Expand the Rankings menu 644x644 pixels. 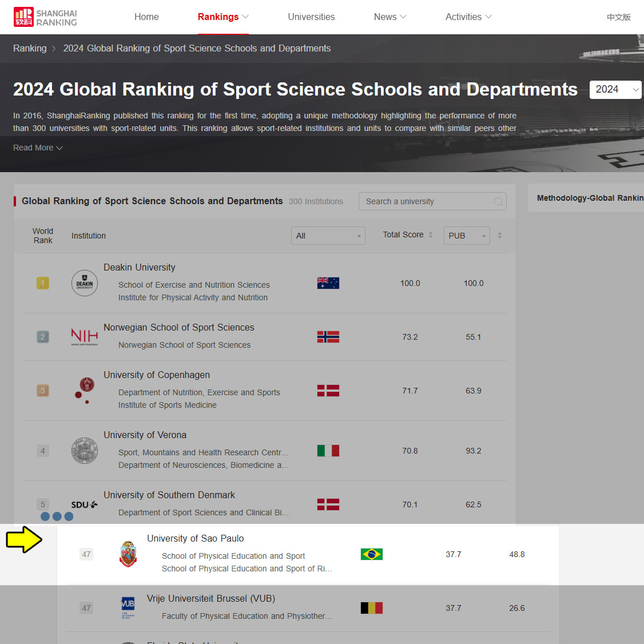223,17
